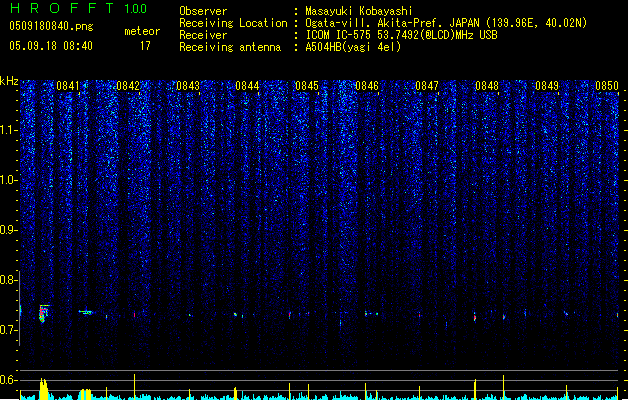Click the 0842 time marker
This screenshot has height=400, width=629.
pyautogui.click(x=128, y=86)
